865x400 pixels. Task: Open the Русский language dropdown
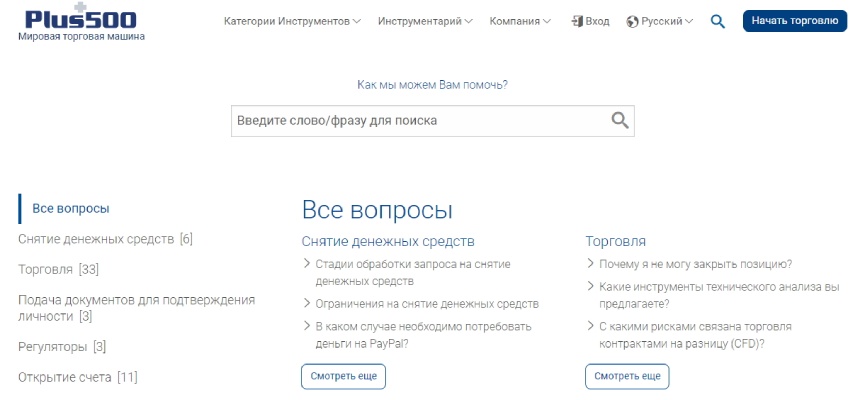pyautogui.click(x=667, y=22)
